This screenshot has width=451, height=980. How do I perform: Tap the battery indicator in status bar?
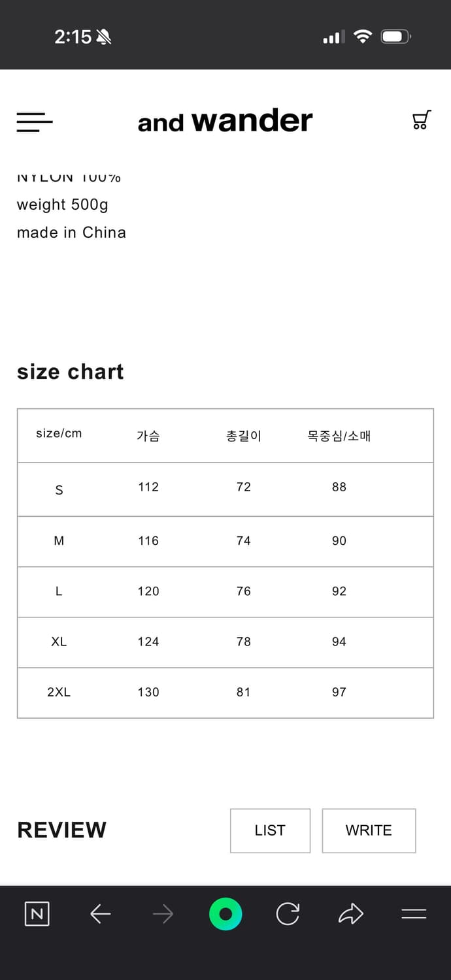tap(395, 37)
